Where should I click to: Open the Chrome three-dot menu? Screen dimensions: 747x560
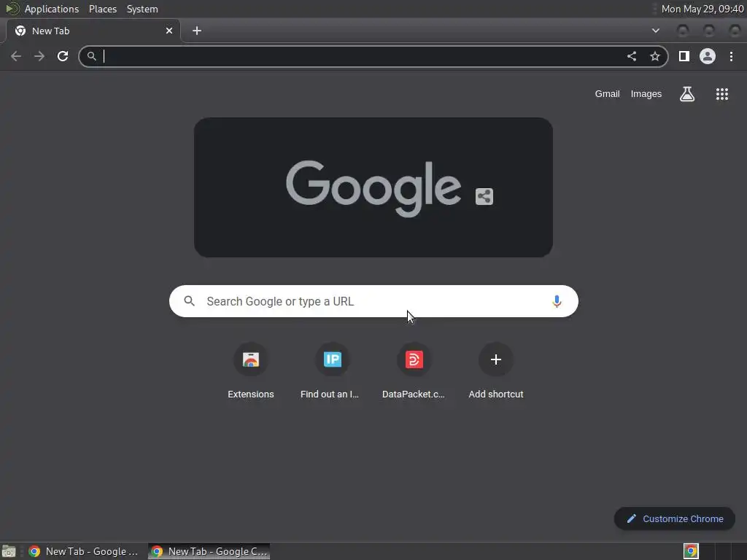click(731, 56)
